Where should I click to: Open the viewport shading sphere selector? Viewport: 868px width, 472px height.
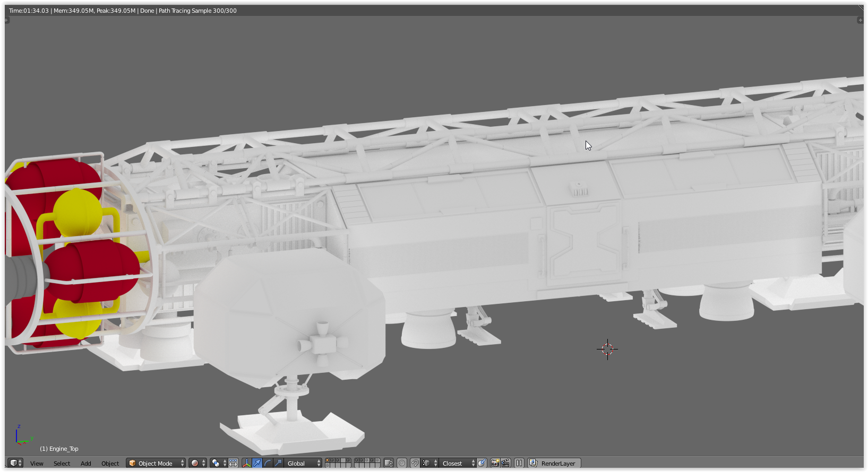[x=197, y=463]
